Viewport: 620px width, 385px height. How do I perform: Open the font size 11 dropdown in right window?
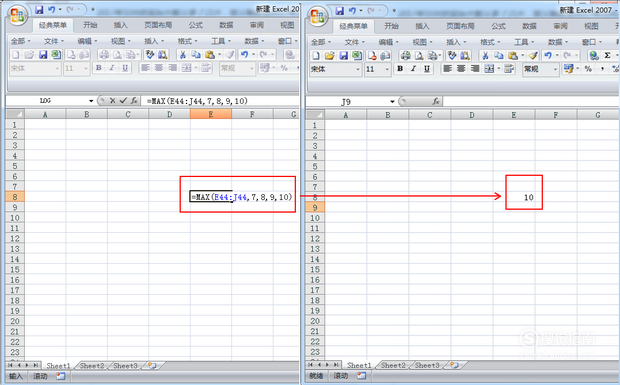point(387,69)
